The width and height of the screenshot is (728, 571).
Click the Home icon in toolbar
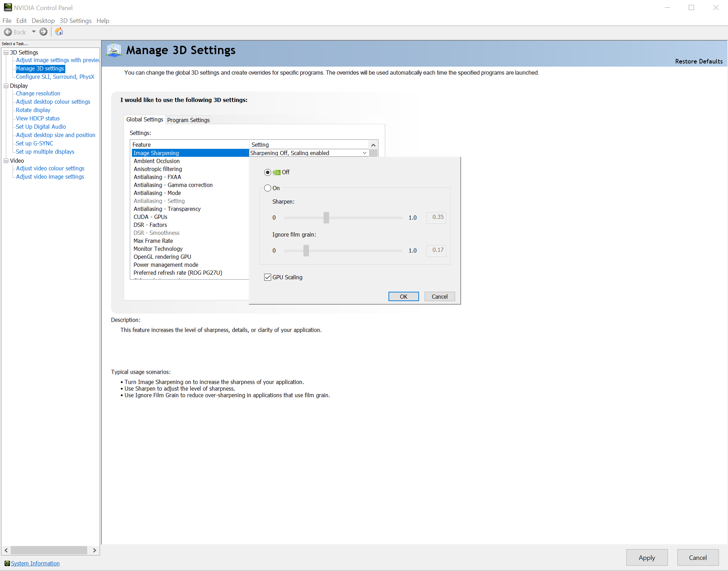tap(59, 32)
